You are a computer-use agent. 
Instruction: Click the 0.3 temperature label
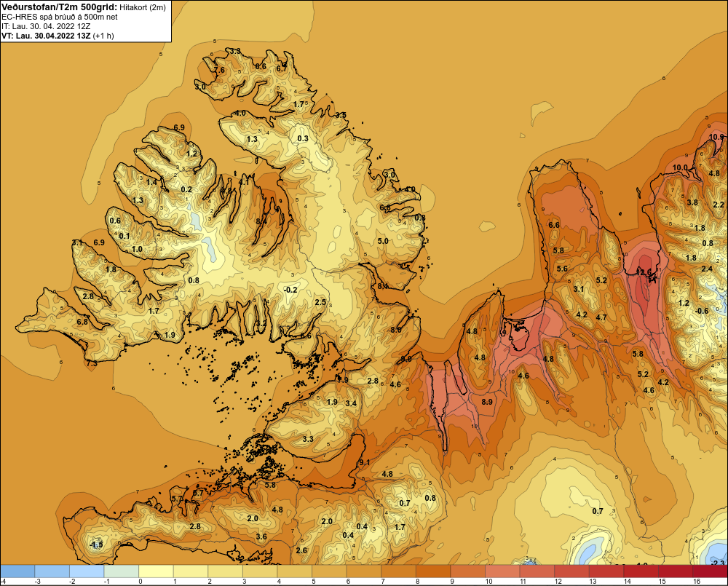[303, 138]
